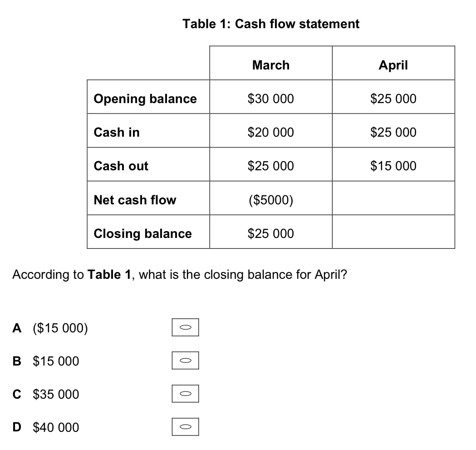Click the "April" column header
This screenshot has height=450, width=476.
pos(393,65)
